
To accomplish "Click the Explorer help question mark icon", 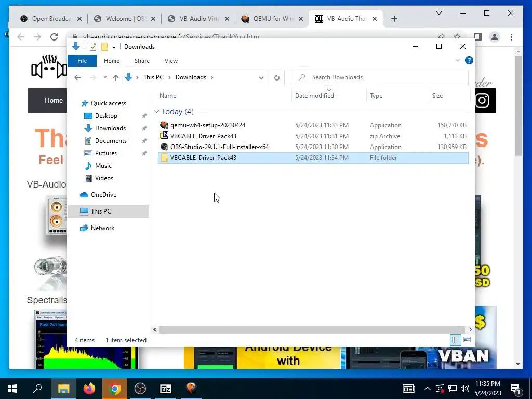I will tap(469, 60).
